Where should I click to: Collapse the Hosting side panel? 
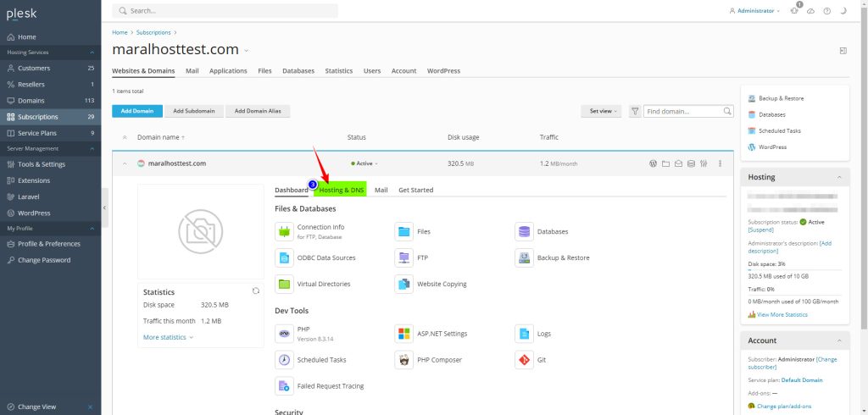839,177
